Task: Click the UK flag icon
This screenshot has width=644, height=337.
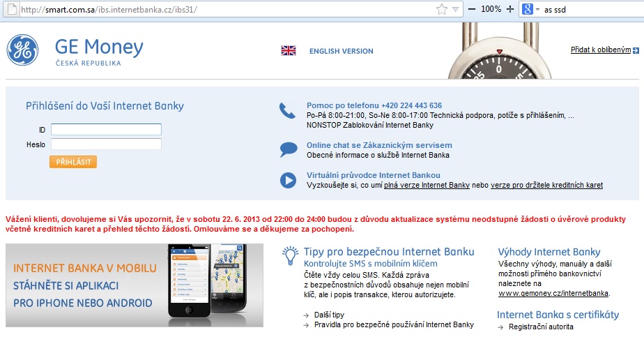Action: coord(289,50)
